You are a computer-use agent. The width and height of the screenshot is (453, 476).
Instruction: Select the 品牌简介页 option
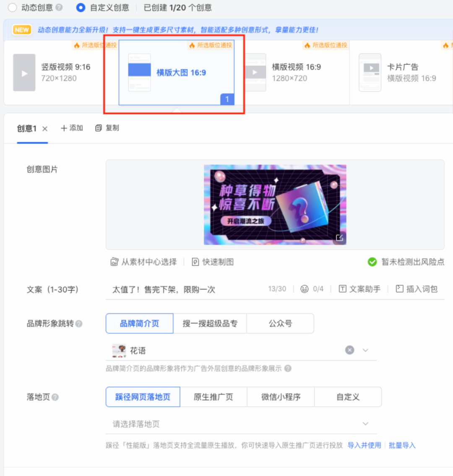pyautogui.click(x=139, y=323)
